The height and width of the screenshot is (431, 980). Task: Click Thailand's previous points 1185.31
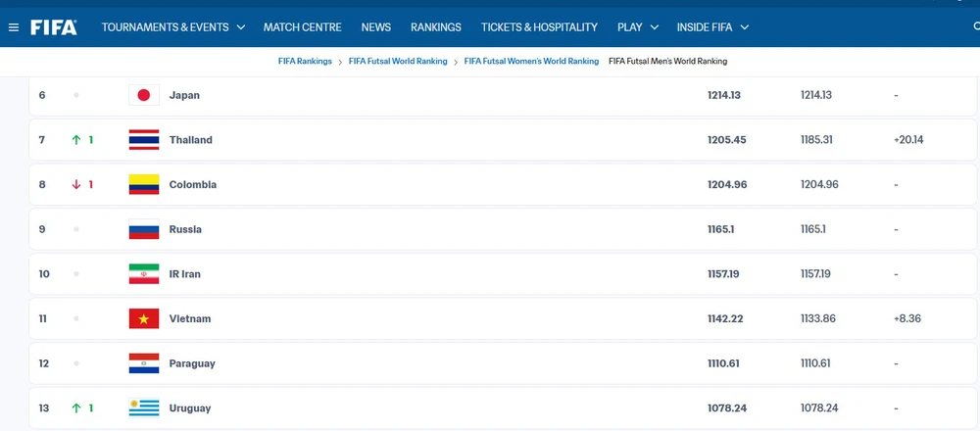(x=816, y=140)
